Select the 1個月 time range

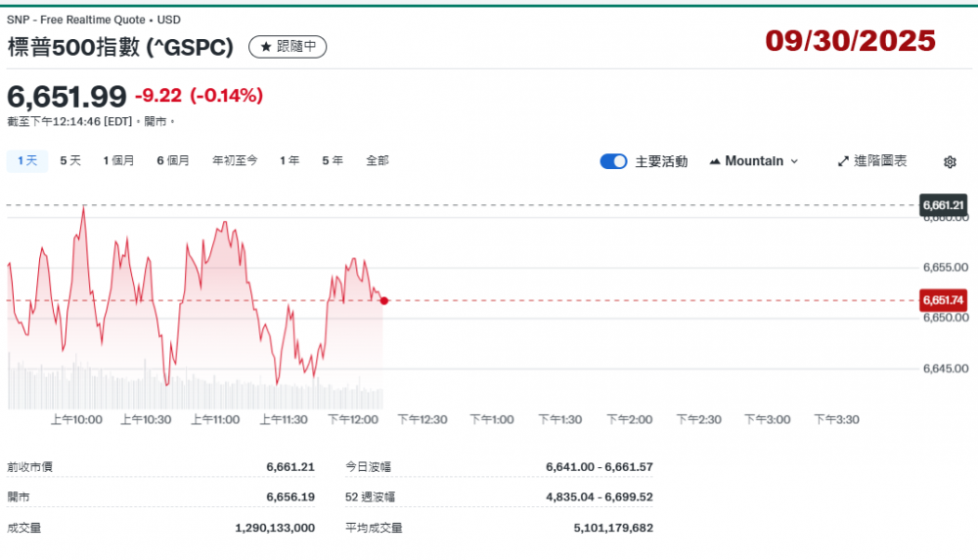coord(118,160)
